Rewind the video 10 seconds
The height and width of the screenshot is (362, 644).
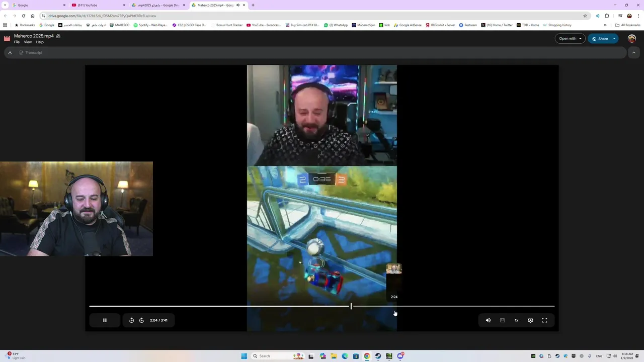131,320
